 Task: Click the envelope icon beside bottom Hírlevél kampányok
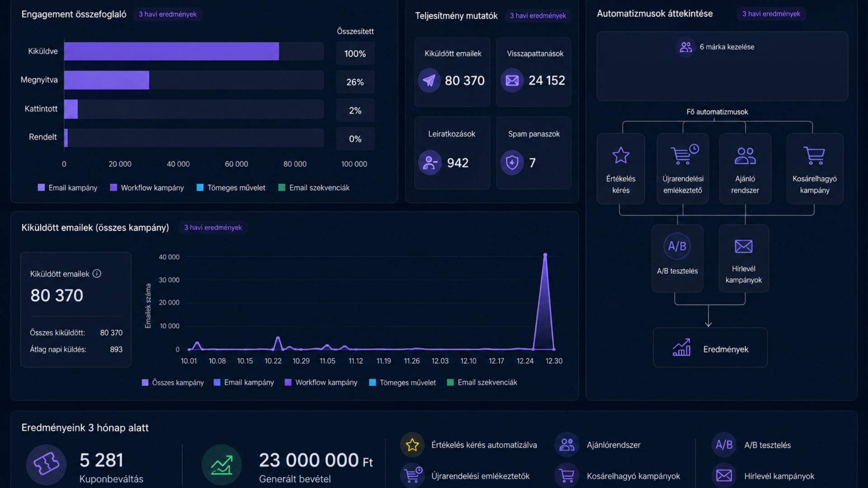pos(724,476)
